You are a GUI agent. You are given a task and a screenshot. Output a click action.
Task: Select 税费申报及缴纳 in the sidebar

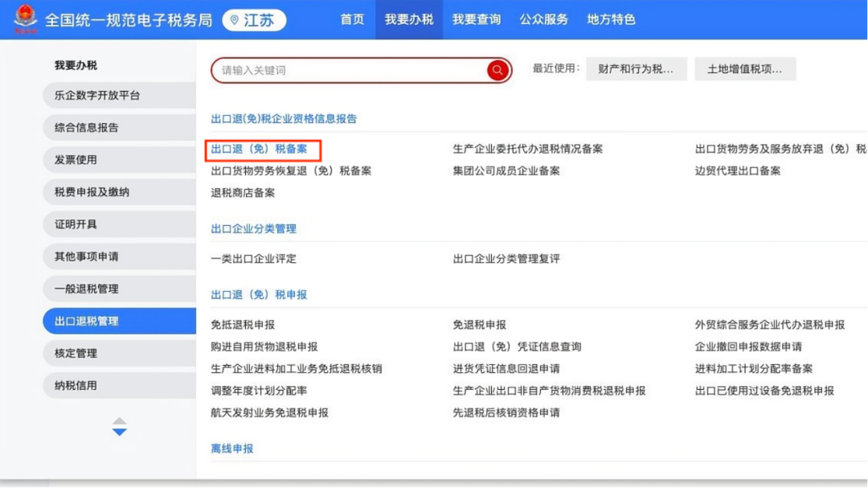click(92, 192)
